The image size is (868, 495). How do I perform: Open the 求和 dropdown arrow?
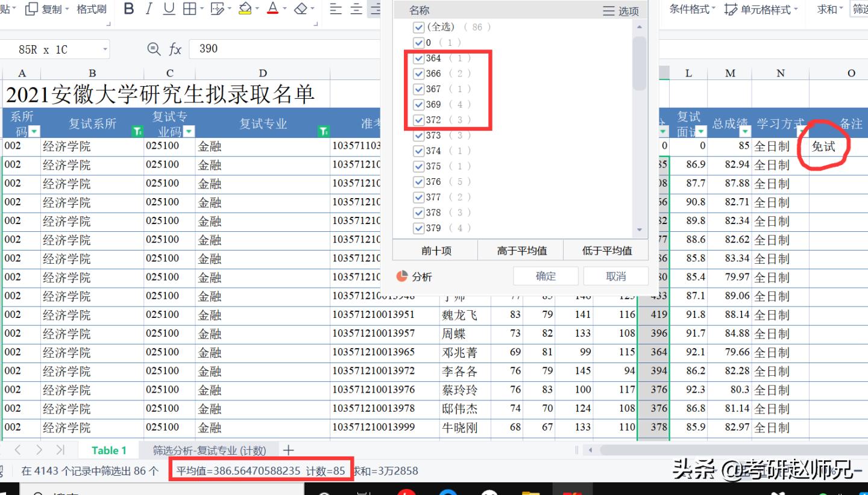(841, 9)
